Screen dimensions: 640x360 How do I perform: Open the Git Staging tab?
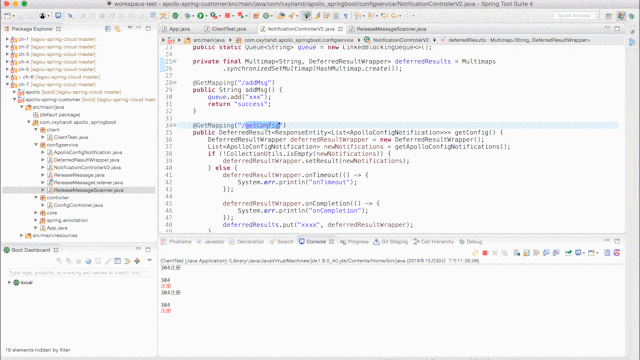(391, 242)
